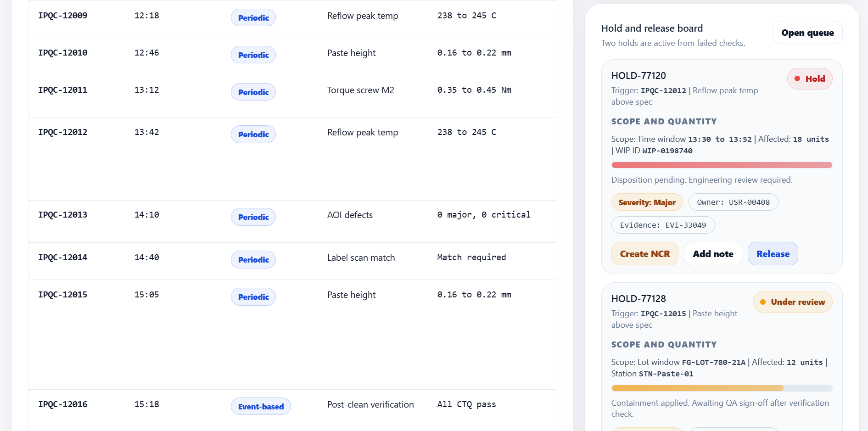
Task: Open the HOLD-77120 card title
Action: click(638, 76)
